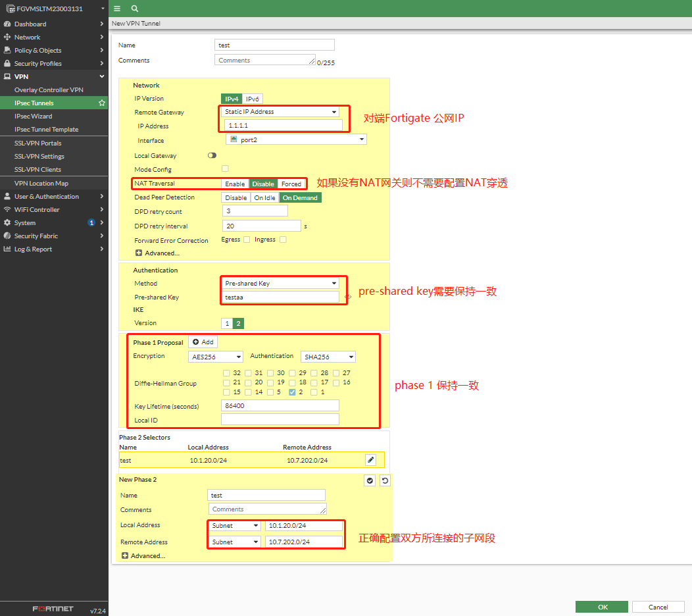This screenshot has height=616, width=692.
Task: Check the Mode Config checkbox
Action: pyautogui.click(x=226, y=169)
